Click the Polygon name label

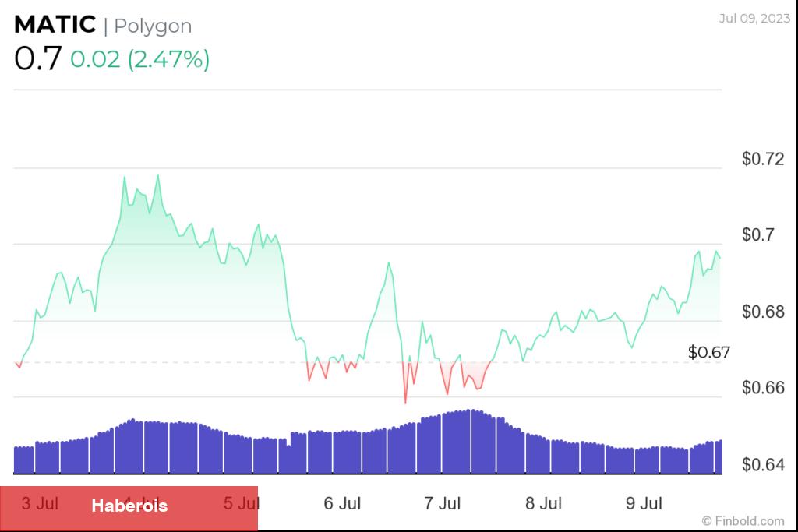click(153, 26)
